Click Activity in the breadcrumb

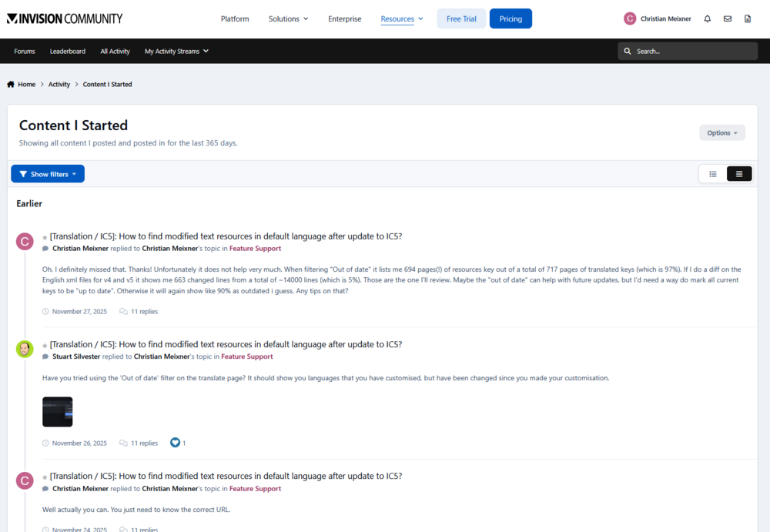coord(59,84)
